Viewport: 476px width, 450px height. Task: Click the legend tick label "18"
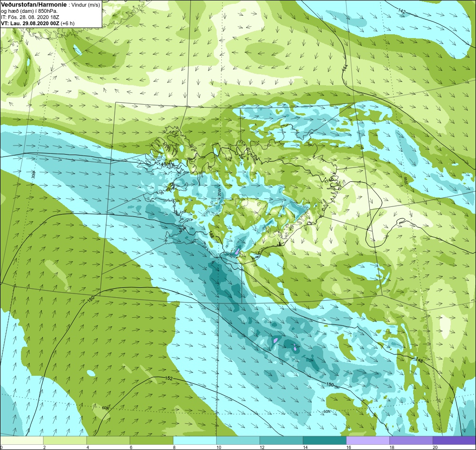tap(392, 447)
